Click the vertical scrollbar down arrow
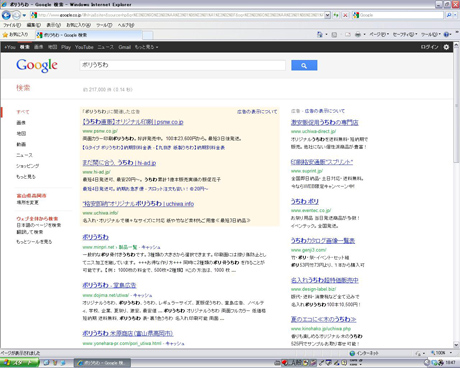The height and width of the screenshot is (368, 460). pos(456,345)
